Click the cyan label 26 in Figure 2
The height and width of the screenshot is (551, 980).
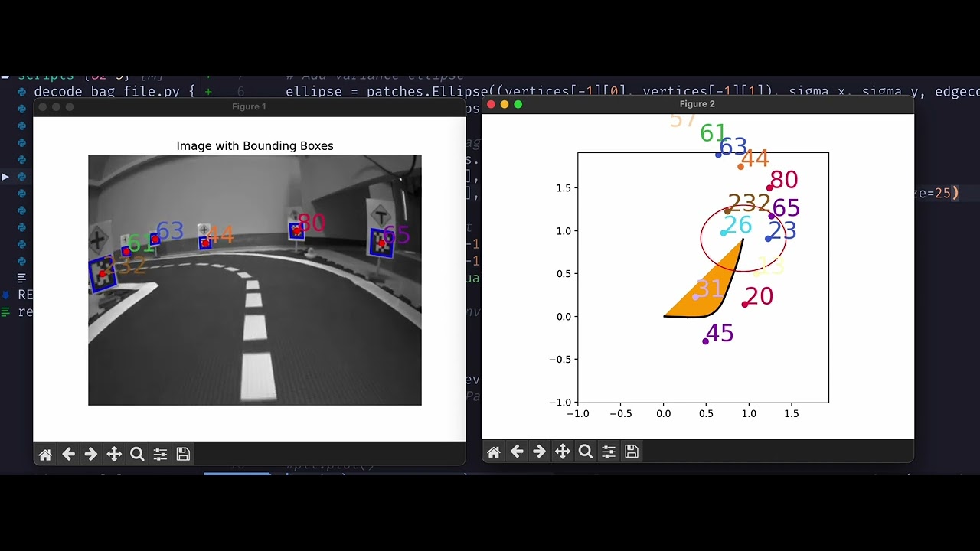pyautogui.click(x=737, y=225)
